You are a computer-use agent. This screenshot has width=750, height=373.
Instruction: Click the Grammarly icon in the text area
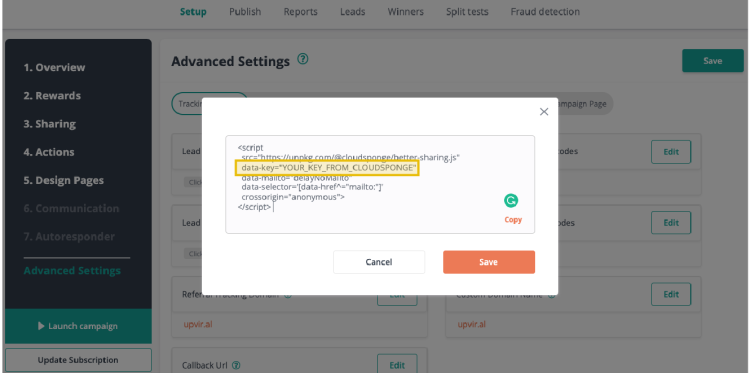pos(511,200)
